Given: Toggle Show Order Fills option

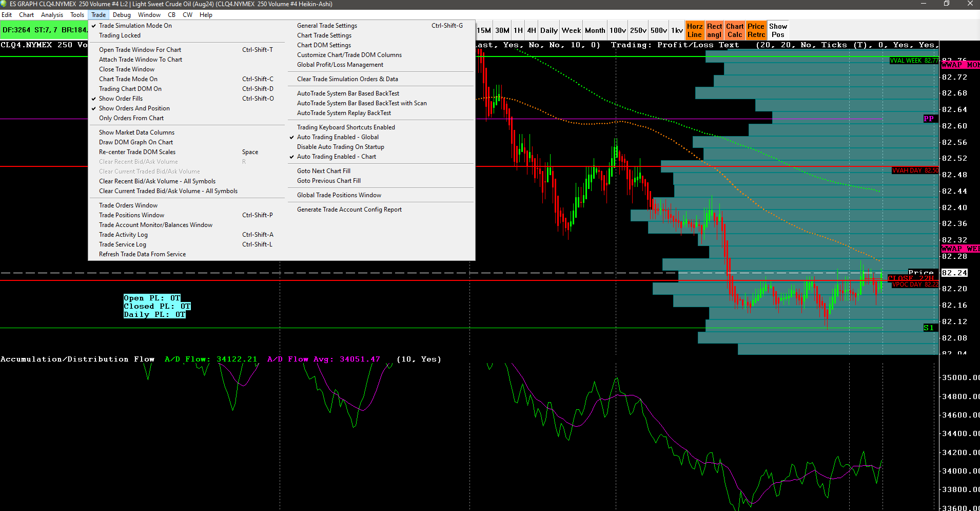Looking at the screenshot, I should pos(186,99).
